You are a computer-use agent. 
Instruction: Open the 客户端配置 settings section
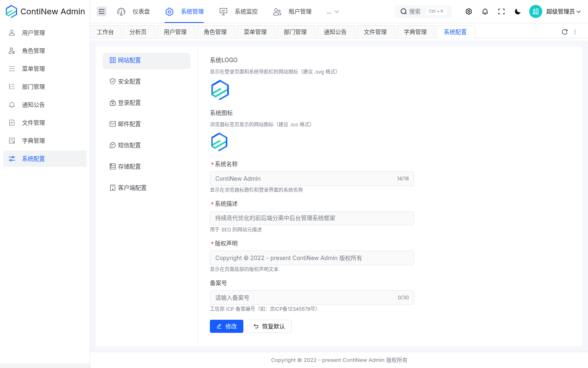pos(147,188)
